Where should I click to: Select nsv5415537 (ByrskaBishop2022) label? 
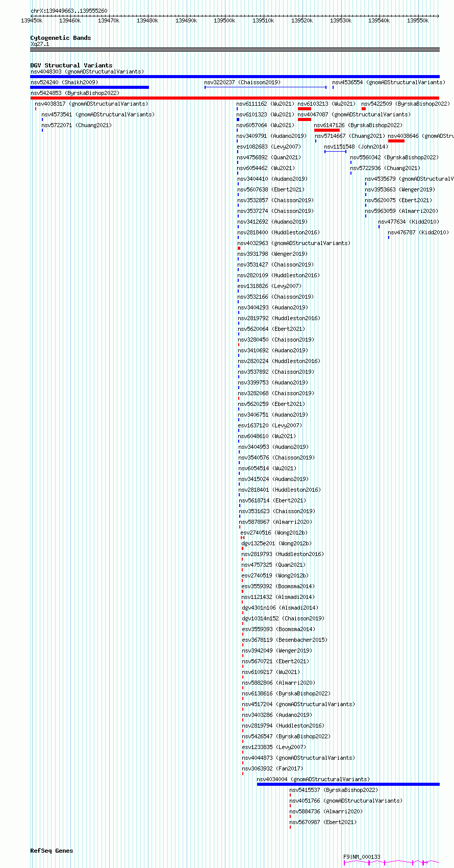click(x=334, y=790)
